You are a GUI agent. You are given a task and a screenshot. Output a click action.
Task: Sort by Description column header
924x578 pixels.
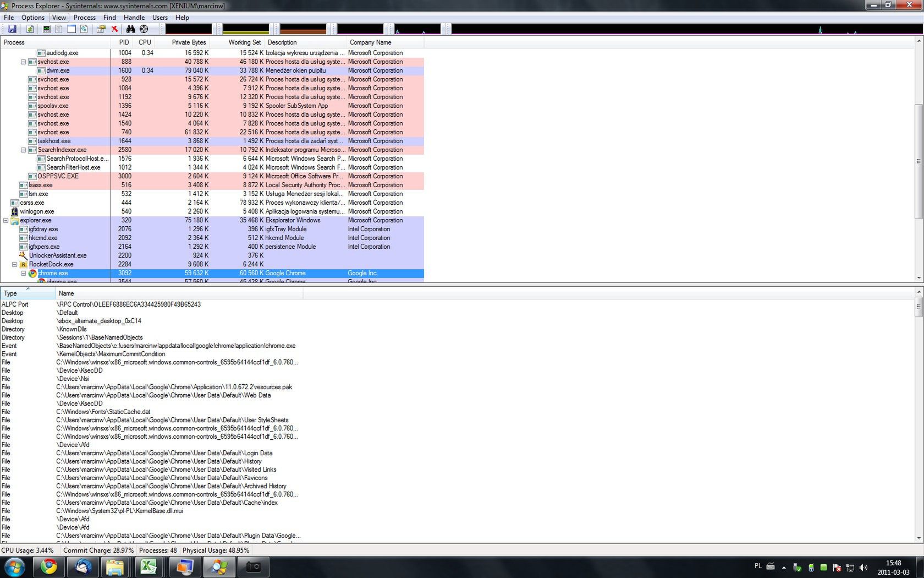click(x=305, y=42)
